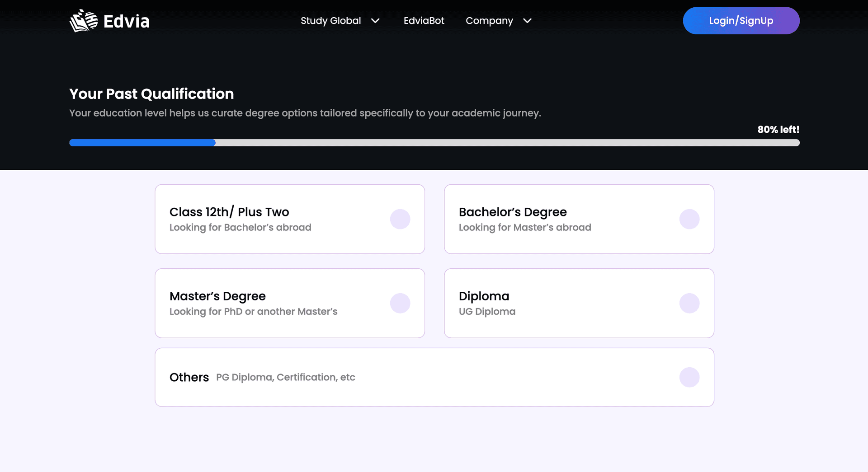868x472 pixels.
Task: Open the Company menu
Action: (x=489, y=21)
